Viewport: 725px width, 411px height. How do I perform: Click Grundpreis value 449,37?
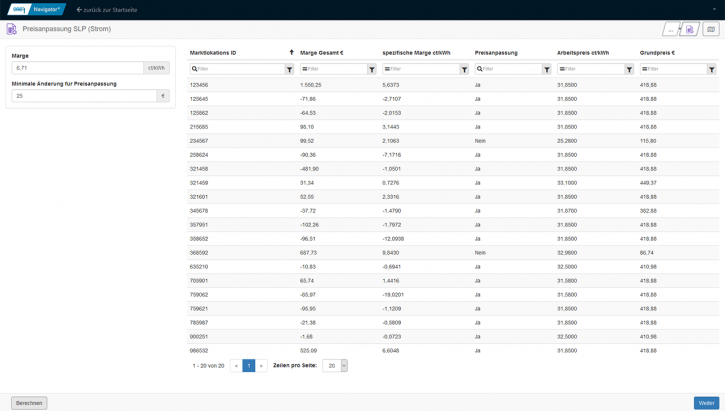pyautogui.click(x=648, y=183)
